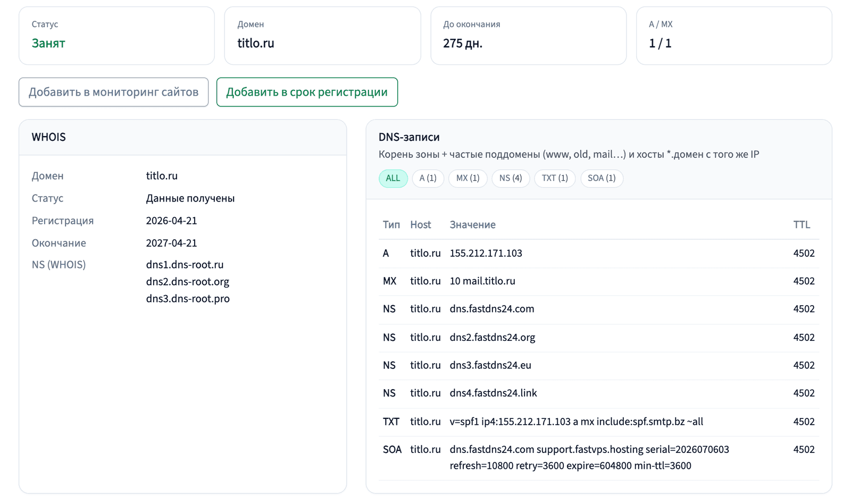
Task: Click the 'TXT' type cell
Action: 391,422
